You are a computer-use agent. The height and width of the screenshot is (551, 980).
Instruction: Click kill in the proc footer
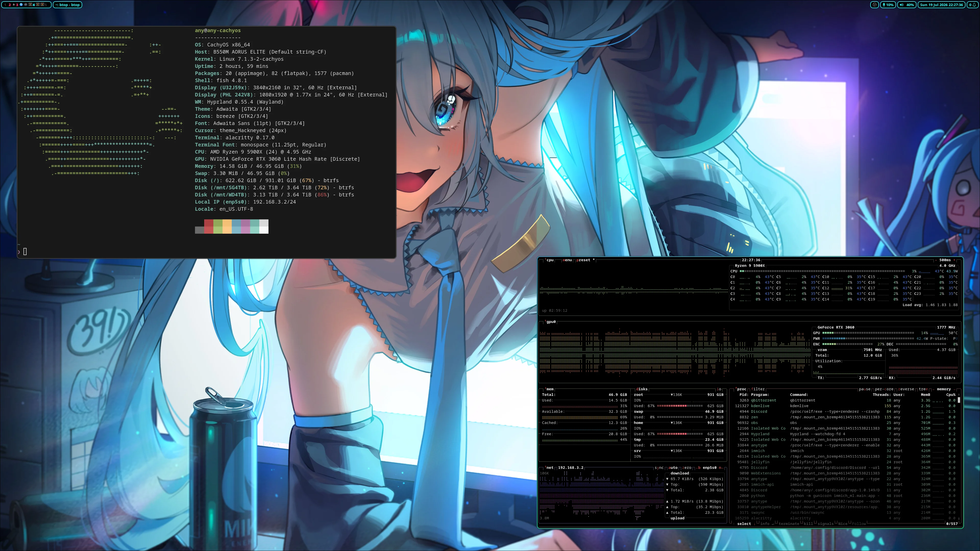coord(808,524)
